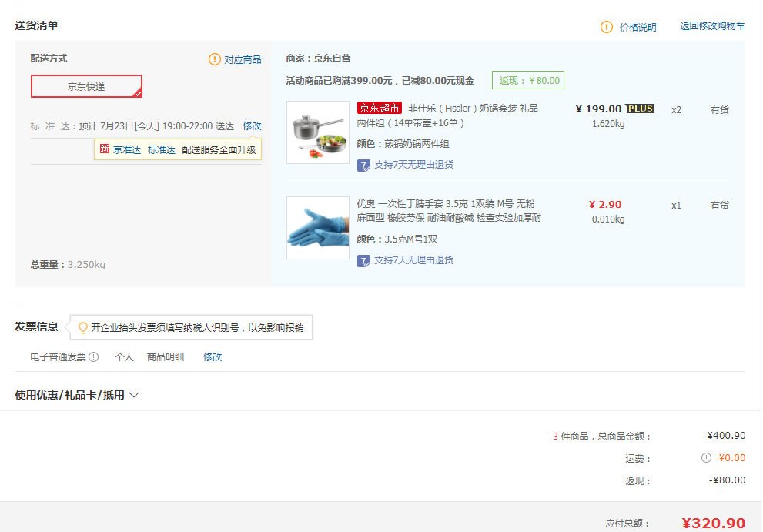Click the 颜色：煎锅奶锅两件组 text
Viewport: 763px width, 532px height.
coord(403,144)
